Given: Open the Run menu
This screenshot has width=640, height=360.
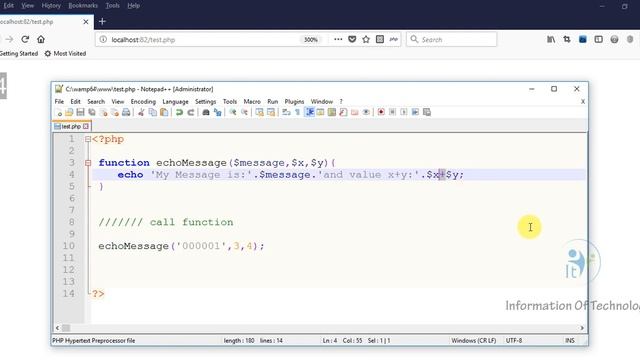Looking at the screenshot, I should coord(273,102).
